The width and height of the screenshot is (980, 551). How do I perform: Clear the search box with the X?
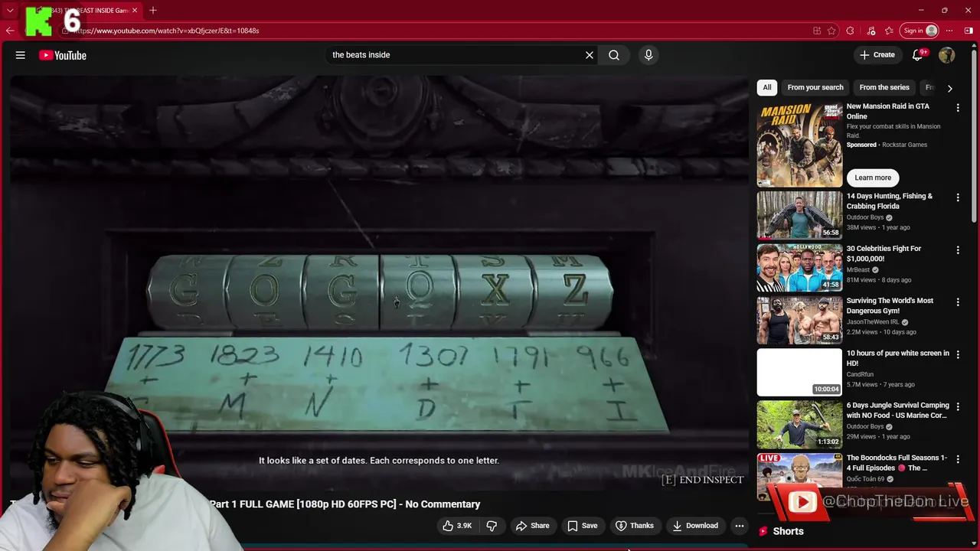(x=590, y=55)
